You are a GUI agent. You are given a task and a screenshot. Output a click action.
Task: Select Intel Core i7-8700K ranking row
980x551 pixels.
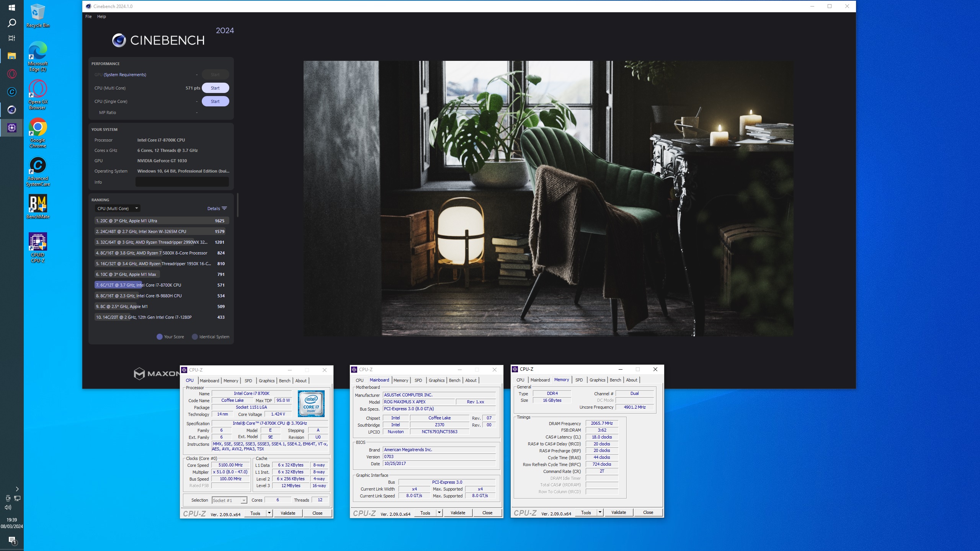[x=162, y=285]
